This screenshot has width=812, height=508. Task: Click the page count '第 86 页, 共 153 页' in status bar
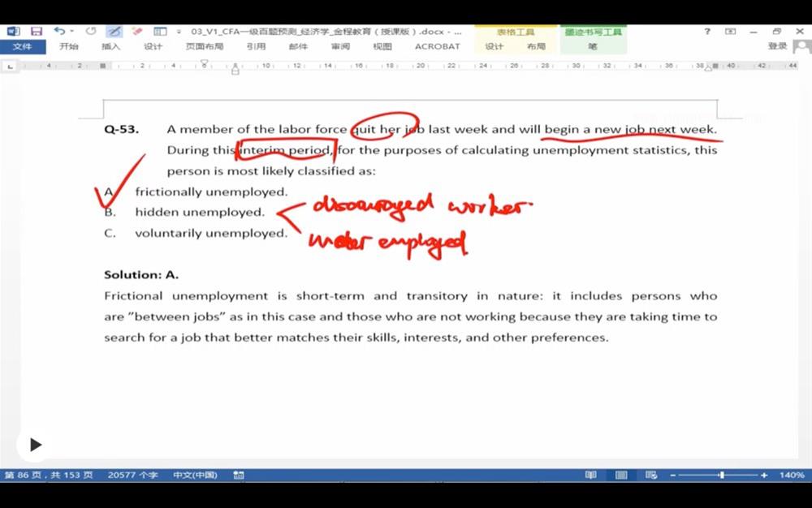point(49,475)
